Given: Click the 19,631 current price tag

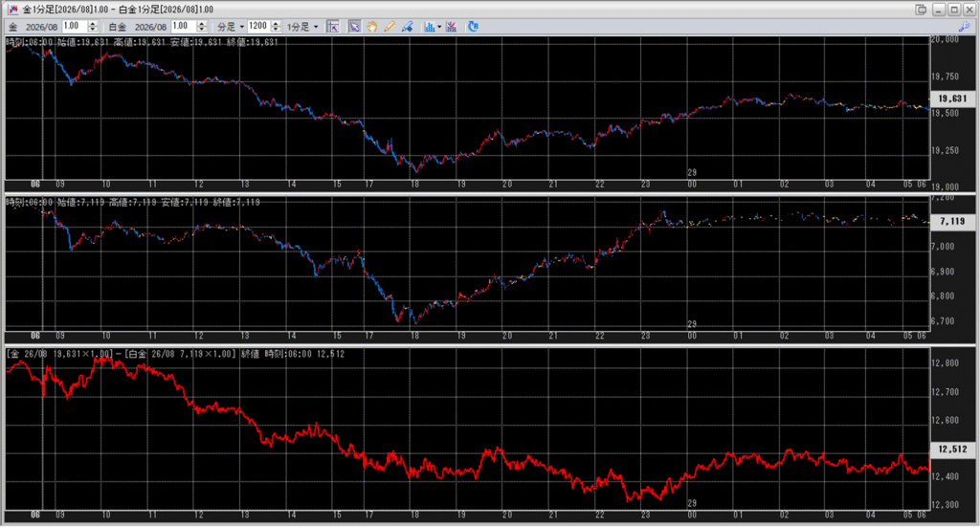Looking at the screenshot, I should (951, 98).
